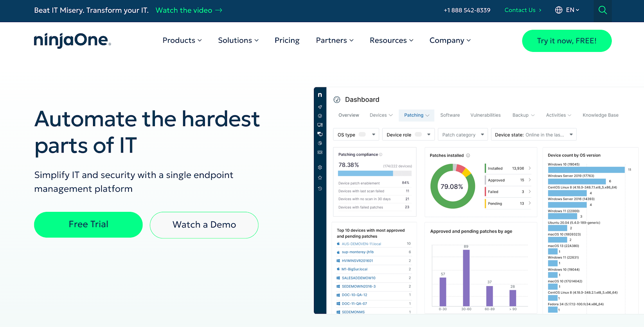Switch to the Overview tab

click(349, 115)
